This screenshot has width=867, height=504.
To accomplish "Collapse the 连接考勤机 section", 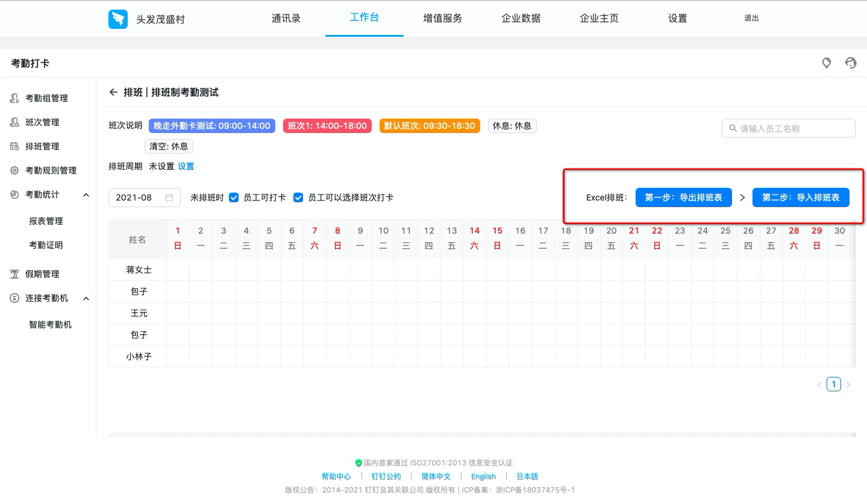I will tap(86, 298).
